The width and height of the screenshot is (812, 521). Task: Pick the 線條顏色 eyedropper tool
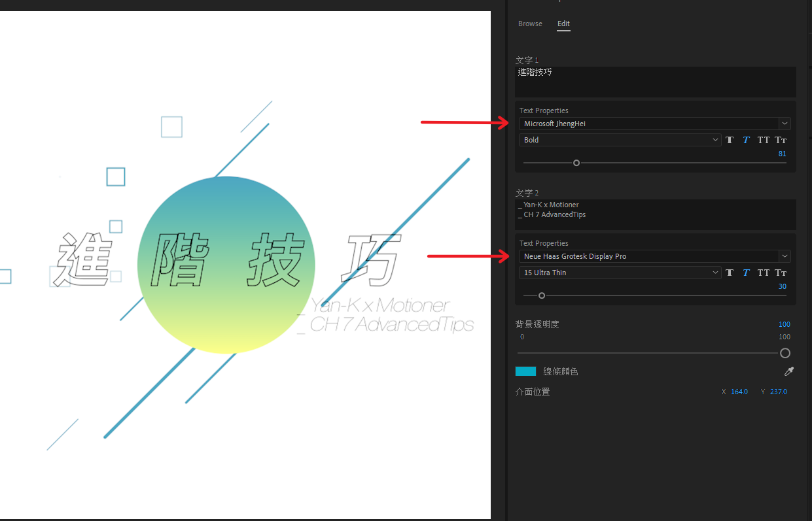click(789, 371)
